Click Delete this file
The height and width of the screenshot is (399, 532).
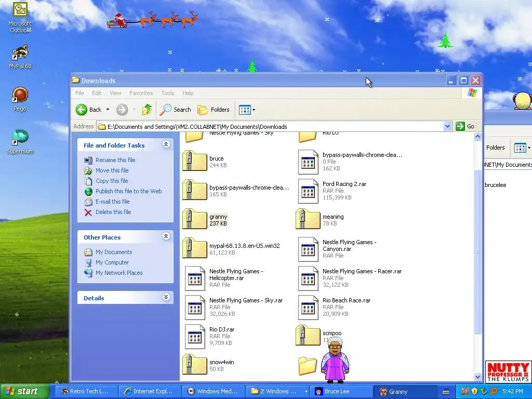[x=113, y=212]
